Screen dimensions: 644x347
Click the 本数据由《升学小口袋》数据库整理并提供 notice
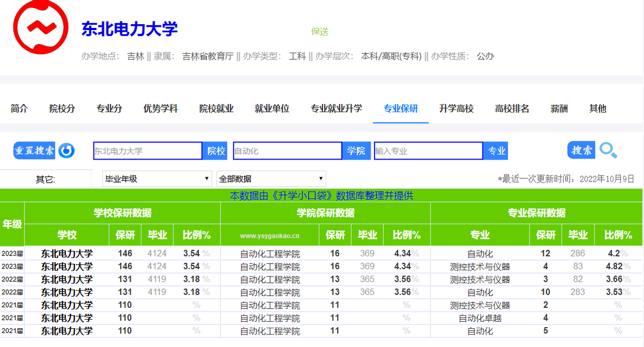[321, 196]
